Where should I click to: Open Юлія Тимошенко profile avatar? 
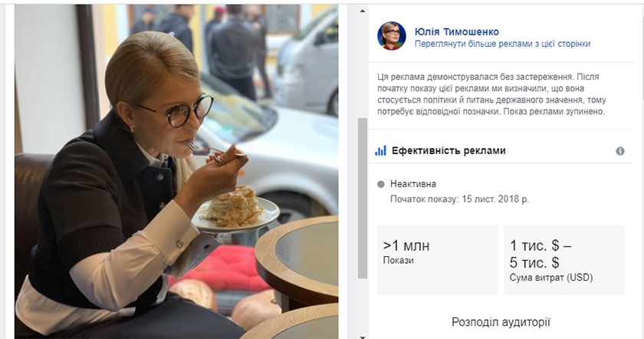tap(392, 36)
